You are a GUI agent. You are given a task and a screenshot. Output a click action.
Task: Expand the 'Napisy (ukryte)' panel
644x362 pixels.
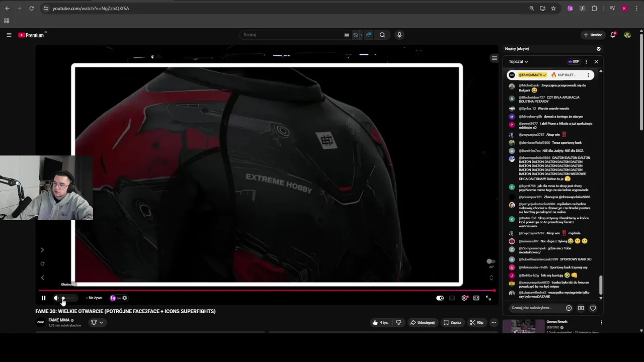tap(599, 49)
